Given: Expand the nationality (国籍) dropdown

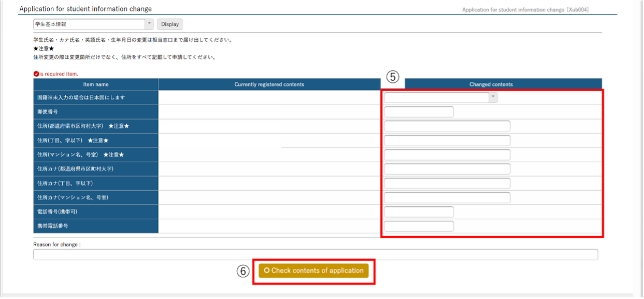Looking at the screenshot, I should tap(440, 97).
